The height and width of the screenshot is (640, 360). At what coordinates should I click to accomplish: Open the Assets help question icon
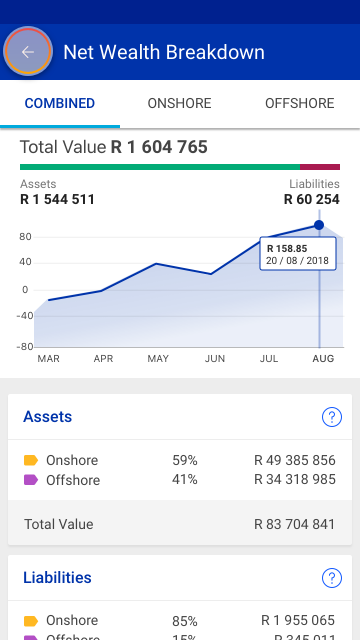pyautogui.click(x=332, y=417)
